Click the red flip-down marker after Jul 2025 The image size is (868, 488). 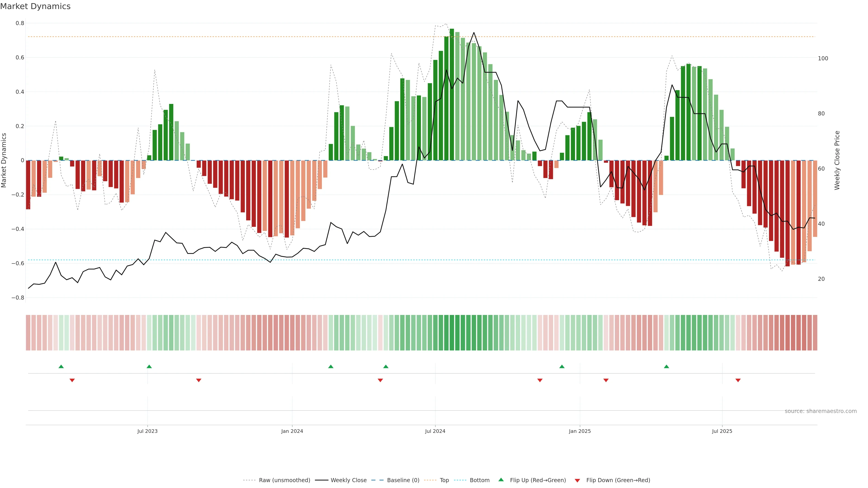[738, 380]
